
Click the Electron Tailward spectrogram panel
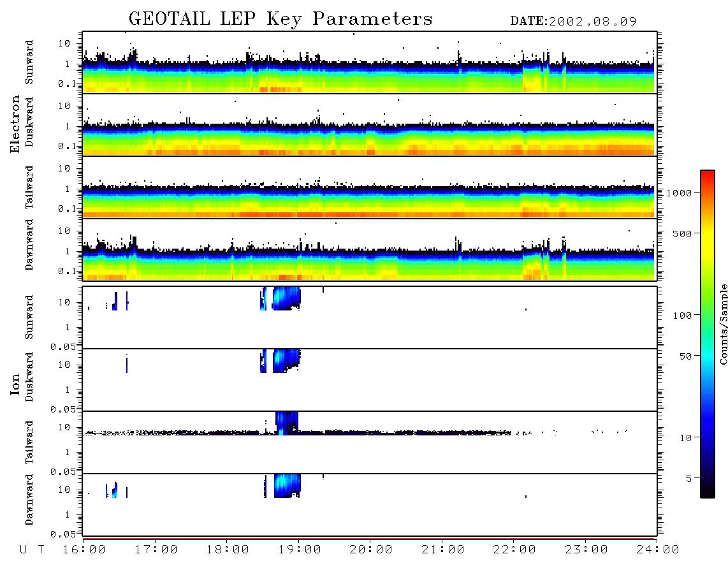(370, 187)
